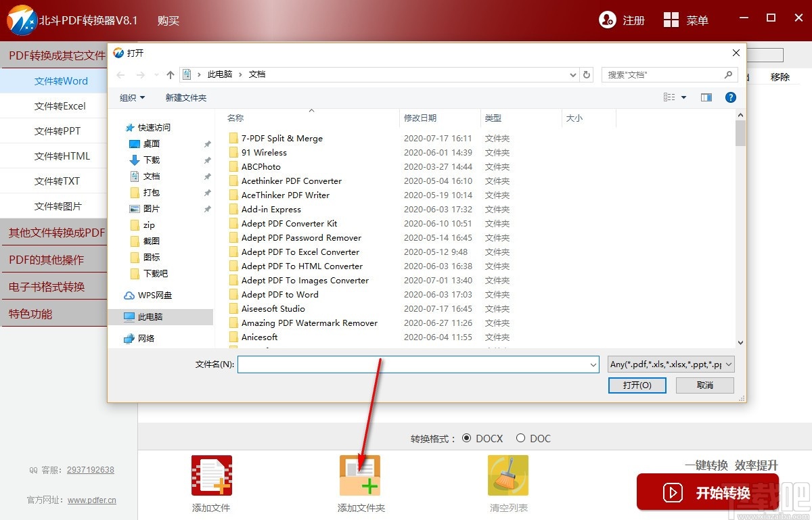Select Desktop in navigation pane
The image size is (812, 520).
152,143
